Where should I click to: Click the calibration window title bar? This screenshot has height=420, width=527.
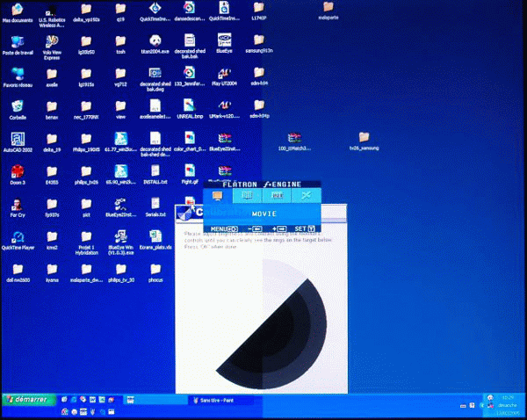pyautogui.click(x=261, y=213)
